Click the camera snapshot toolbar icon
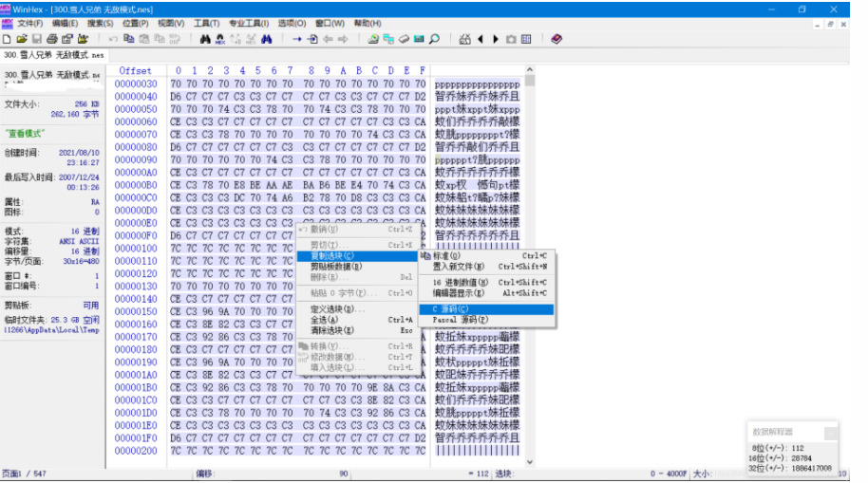This screenshot has width=868, height=483. (511, 39)
